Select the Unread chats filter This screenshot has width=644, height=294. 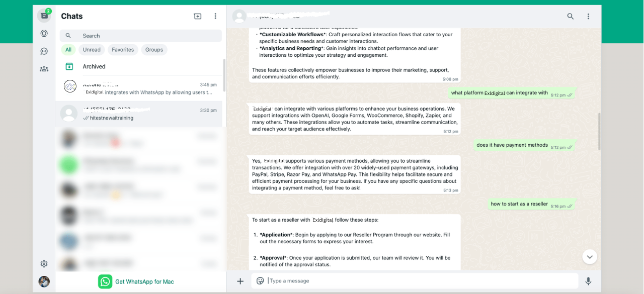(x=92, y=50)
